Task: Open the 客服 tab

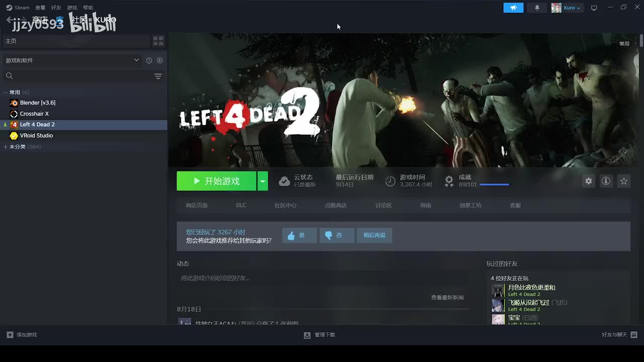Action: point(515,205)
